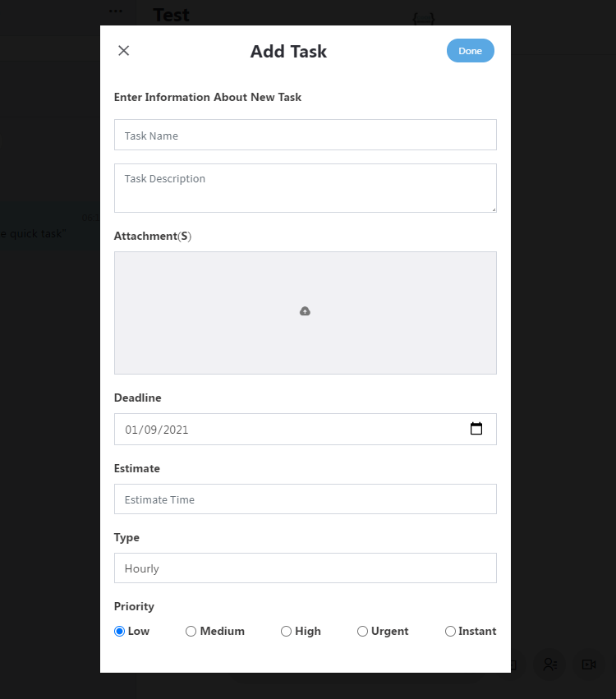Image resolution: width=616 pixels, height=699 pixels.
Task: Click the video camera icon at bottom
Action: pyautogui.click(x=589, y=665)
